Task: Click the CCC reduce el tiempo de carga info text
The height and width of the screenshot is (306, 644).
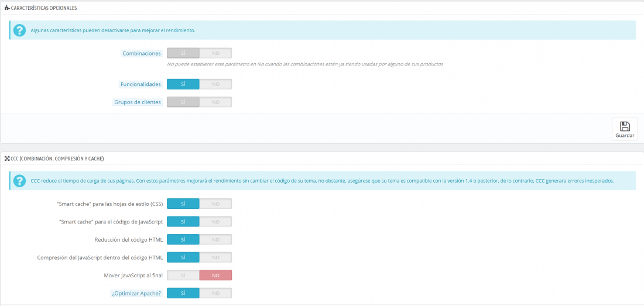Action: tap(323, 181)
